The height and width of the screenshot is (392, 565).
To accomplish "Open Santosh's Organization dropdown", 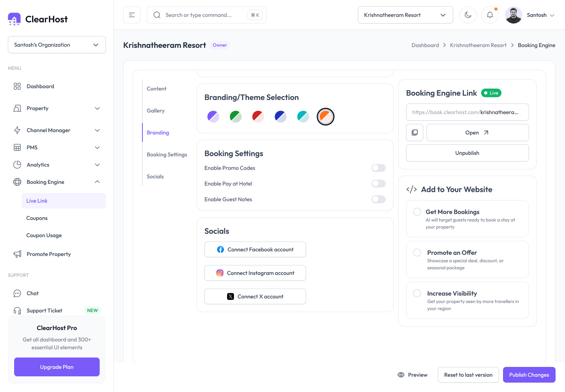I will pos(57,45).
